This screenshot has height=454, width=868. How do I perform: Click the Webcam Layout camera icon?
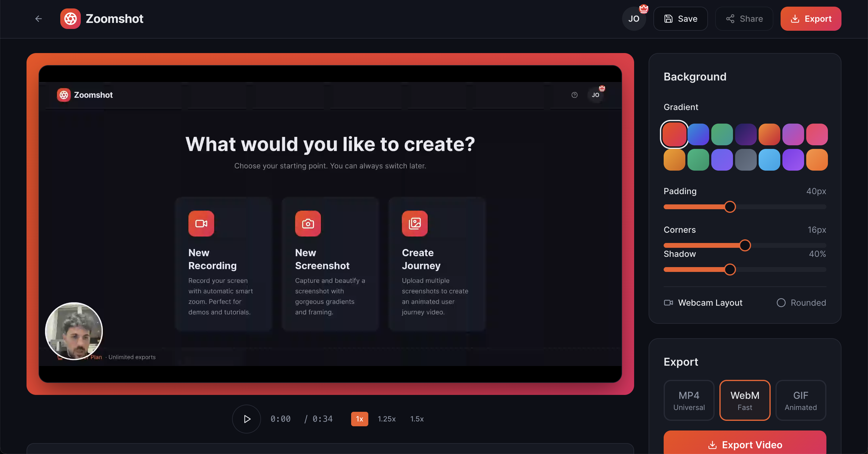pyautogui.click(x=668, y=303)
